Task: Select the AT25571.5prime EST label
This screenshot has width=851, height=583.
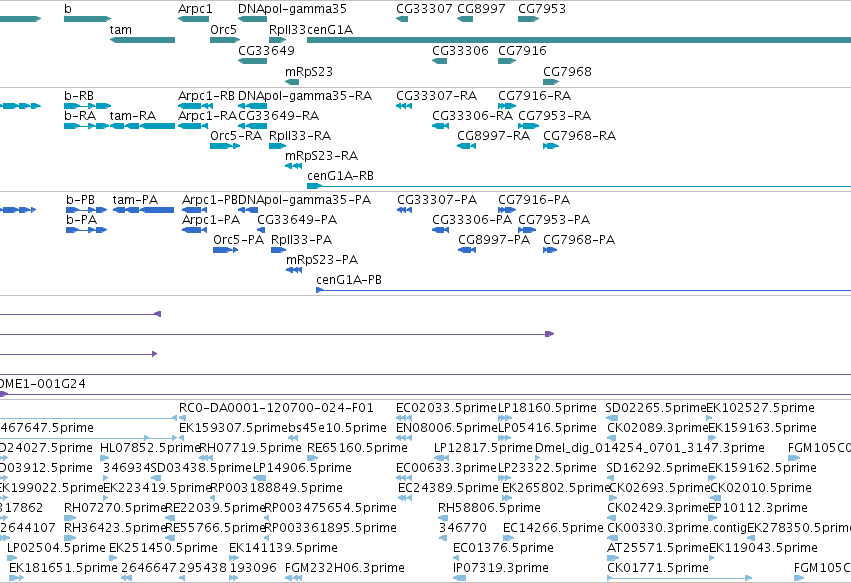Action: [x=658, y=548]
